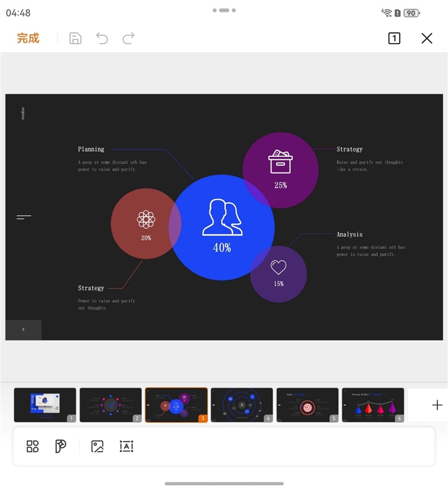The width and height of the screenshot is (448, 489).
Task: Redo the last undone action
Action: click(129, 38)
